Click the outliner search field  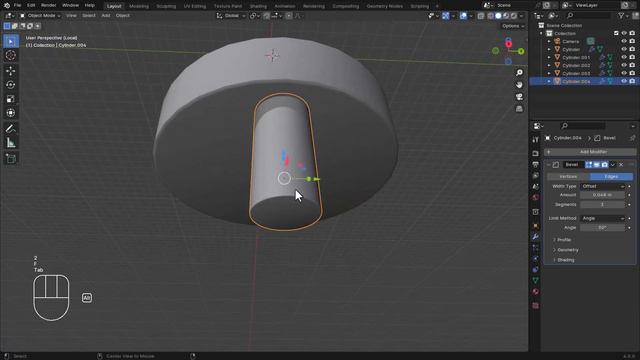pos(588,16)
